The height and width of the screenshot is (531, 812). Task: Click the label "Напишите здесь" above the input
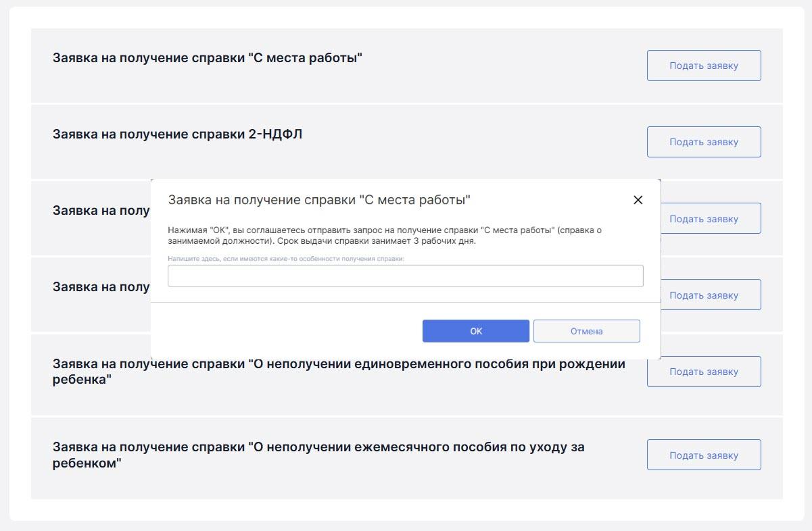tap(285, 259)
